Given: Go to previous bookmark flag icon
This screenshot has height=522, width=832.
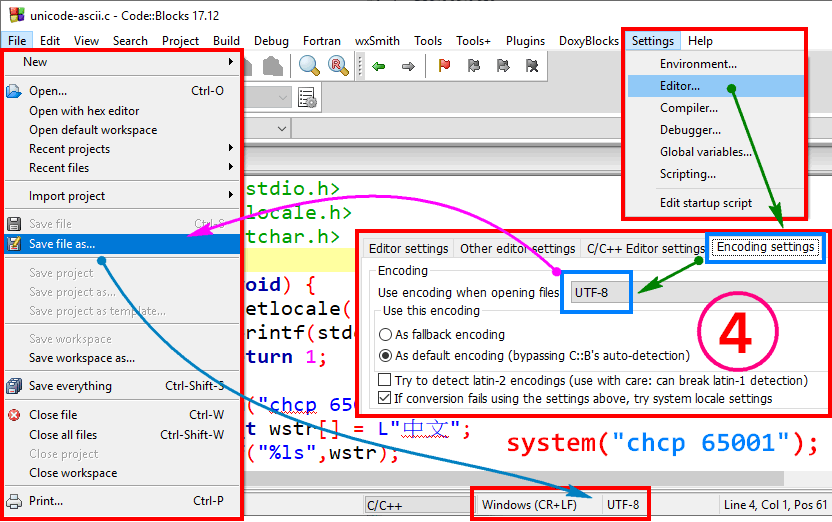Looking at the screenshot, I should point(474,67).
